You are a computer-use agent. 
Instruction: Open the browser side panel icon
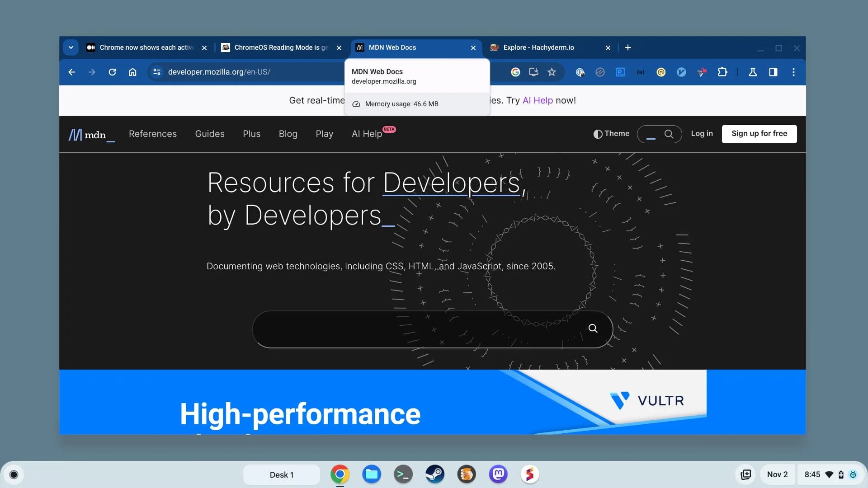coord(774,72)
